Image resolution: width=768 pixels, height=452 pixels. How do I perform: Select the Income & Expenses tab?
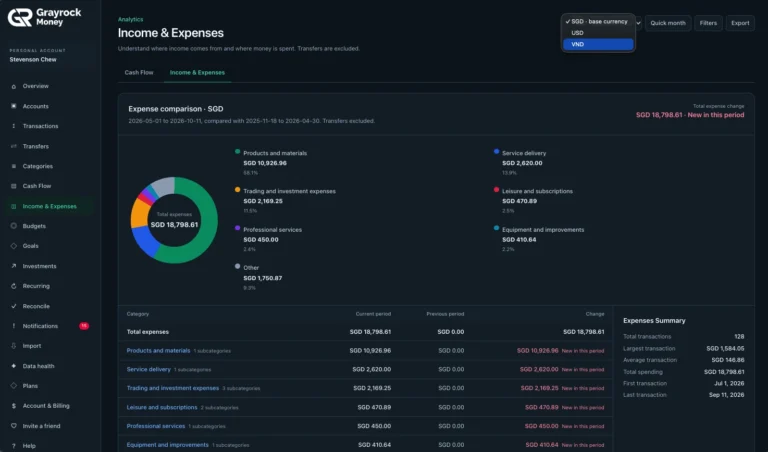tap(197, 72)
